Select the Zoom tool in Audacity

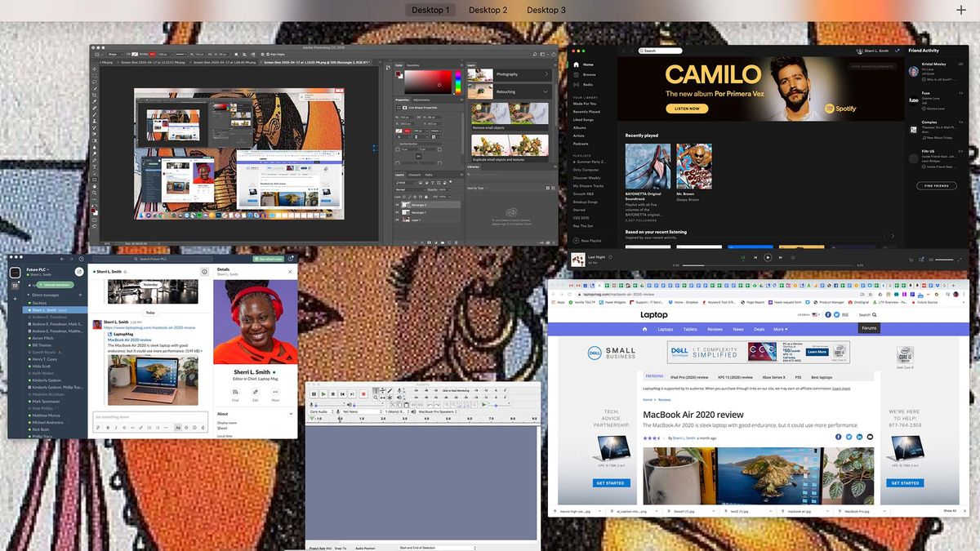coord(376,398)
